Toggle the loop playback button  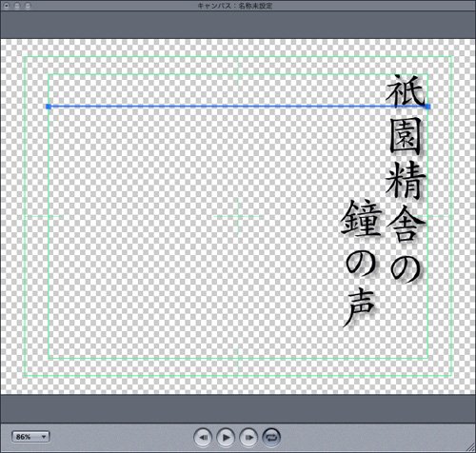click(x=271, y=438)
